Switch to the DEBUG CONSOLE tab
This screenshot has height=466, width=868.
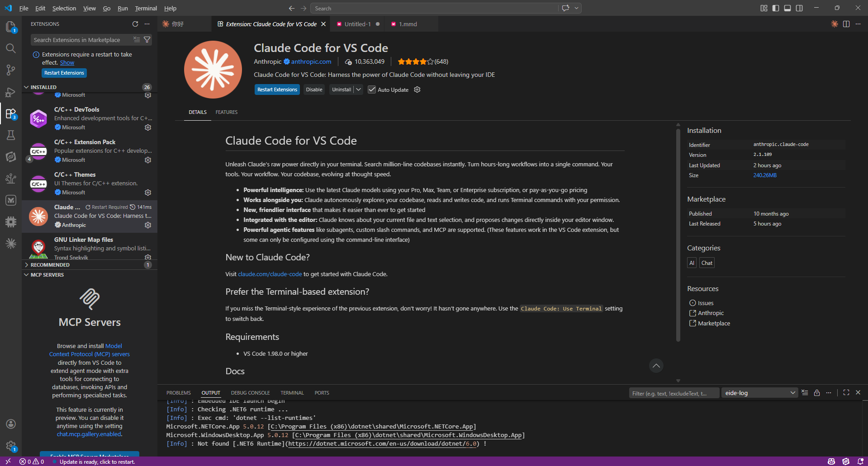click(250, 393)
